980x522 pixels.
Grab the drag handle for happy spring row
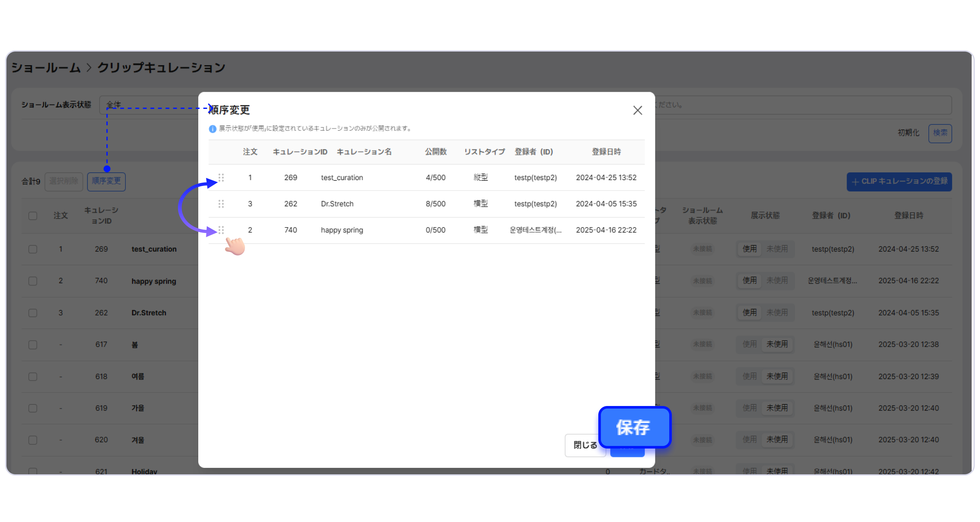coord(221,230)
